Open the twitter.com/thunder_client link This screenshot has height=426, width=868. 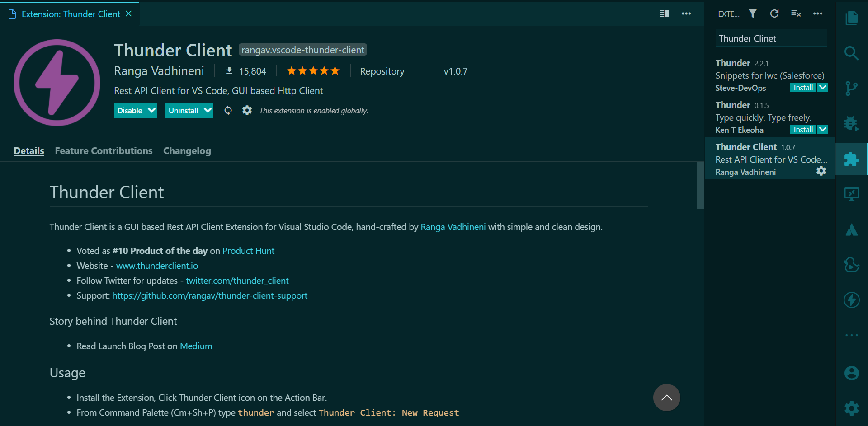coord(237,281)
